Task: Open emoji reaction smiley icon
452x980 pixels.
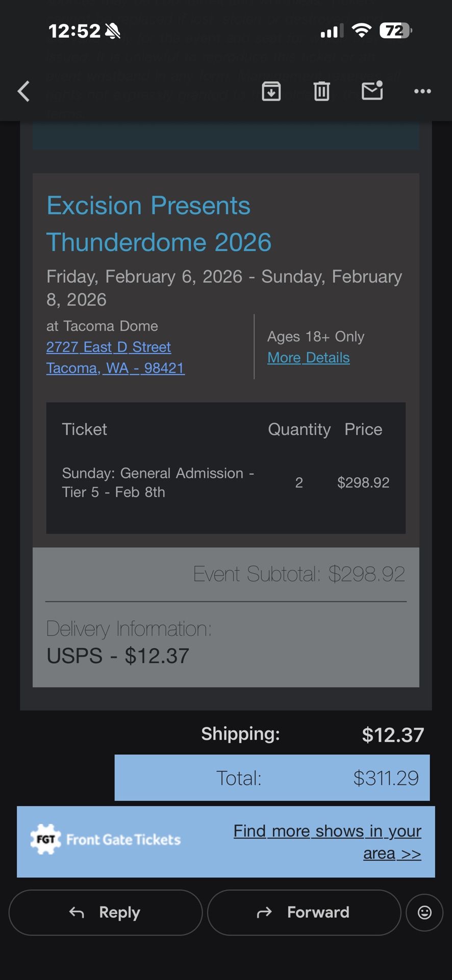Action: 424,912
